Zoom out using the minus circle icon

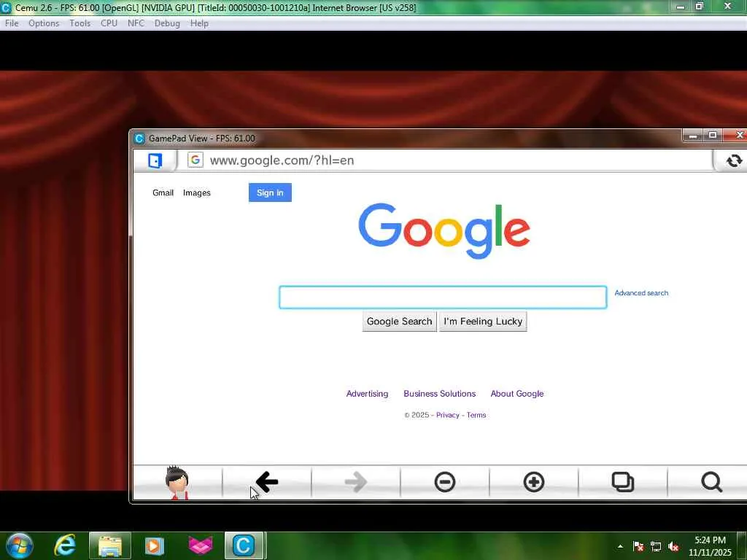445,482
